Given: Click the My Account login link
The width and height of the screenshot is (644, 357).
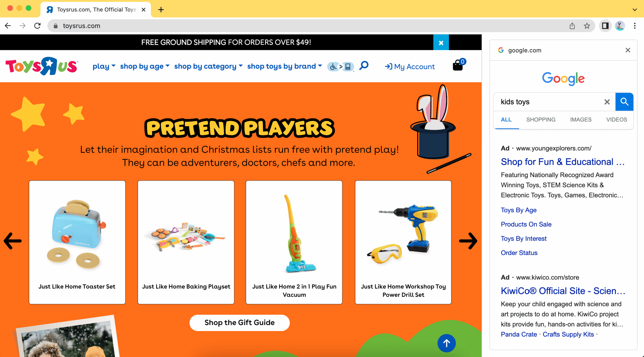Looking at the screenshot, I should click(409, 67).
